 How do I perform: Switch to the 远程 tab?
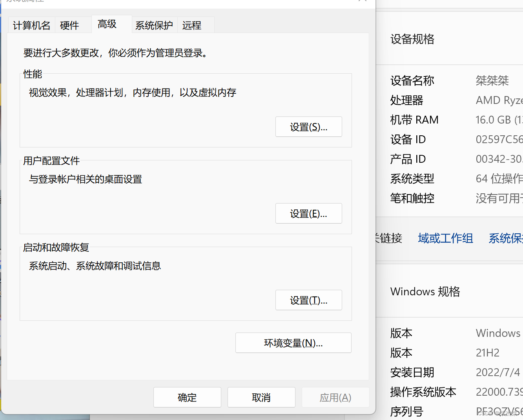click(x=192, y=25)
